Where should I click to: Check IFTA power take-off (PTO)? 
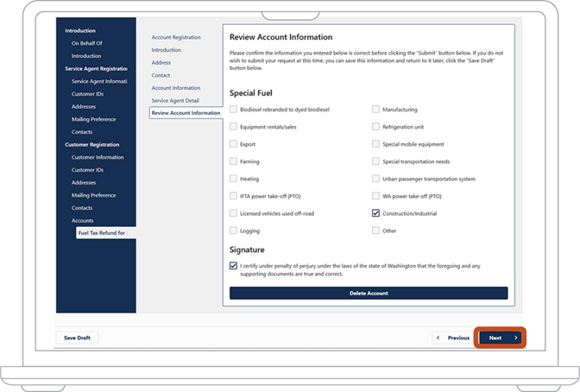(x=233, y=196)
